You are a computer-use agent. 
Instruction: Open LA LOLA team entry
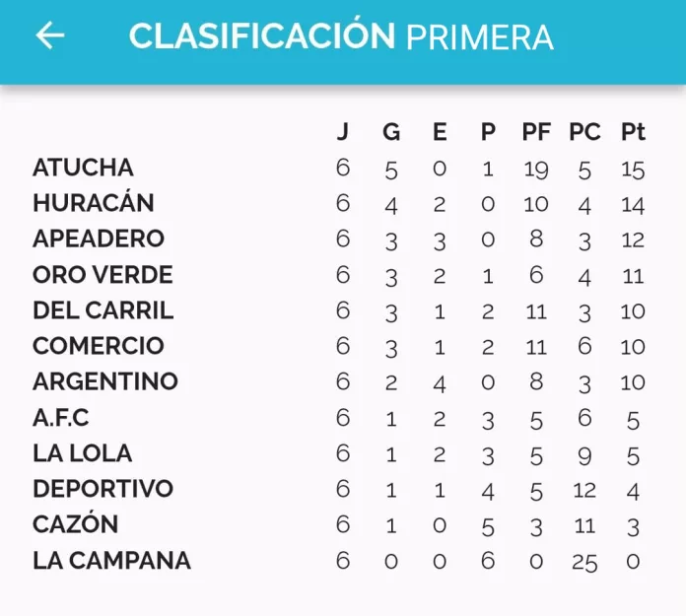pos(82,453)
